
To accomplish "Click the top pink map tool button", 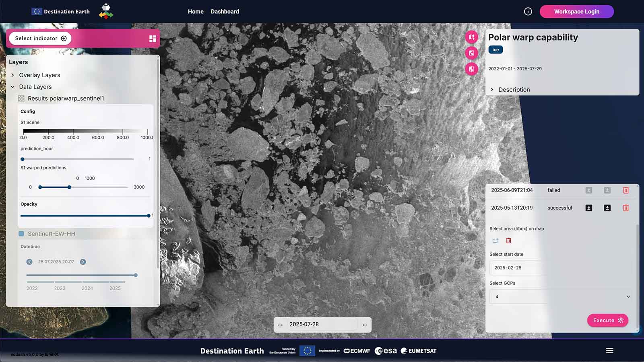I will coord(471,37).
